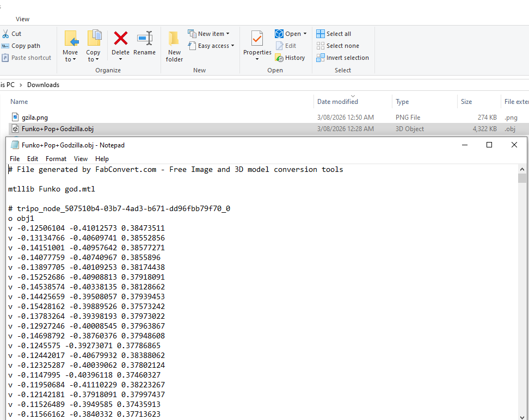Click the 4,322 KB size cell
Screen dimensions: 529x420
(484, 129)
